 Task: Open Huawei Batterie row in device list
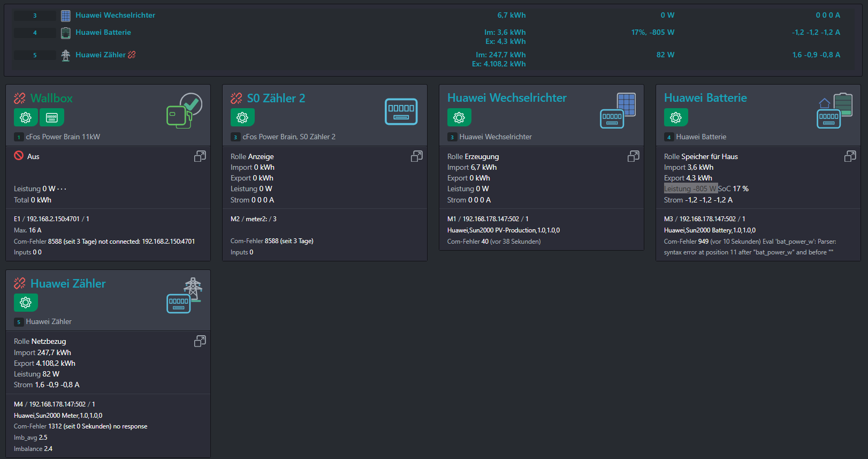click(103, 33)
